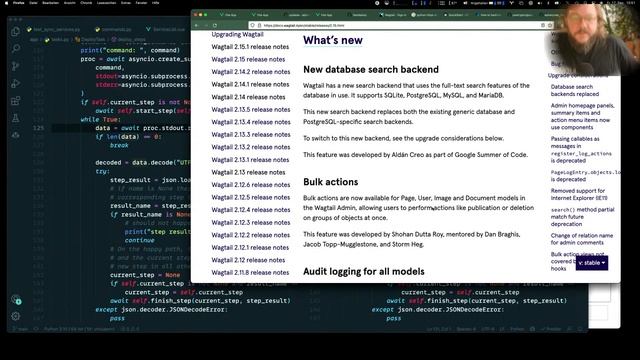
Task: Open Search view in VS Code activity bar
Action: point(16,49)
